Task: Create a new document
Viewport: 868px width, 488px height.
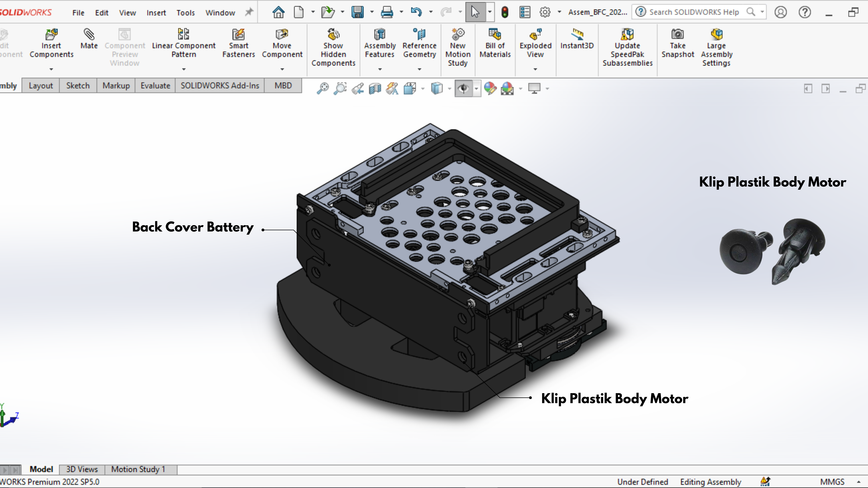Action: (x=299, y=12)
